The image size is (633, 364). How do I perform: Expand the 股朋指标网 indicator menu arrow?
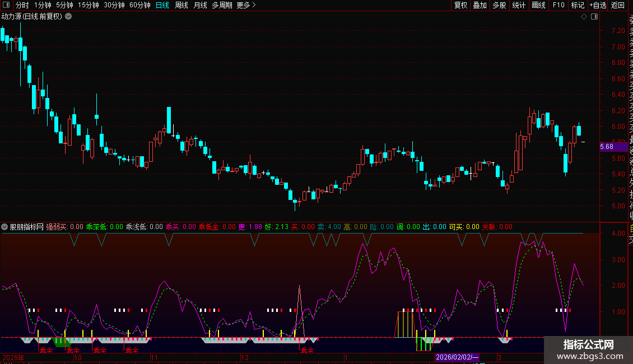coord(5,227)
